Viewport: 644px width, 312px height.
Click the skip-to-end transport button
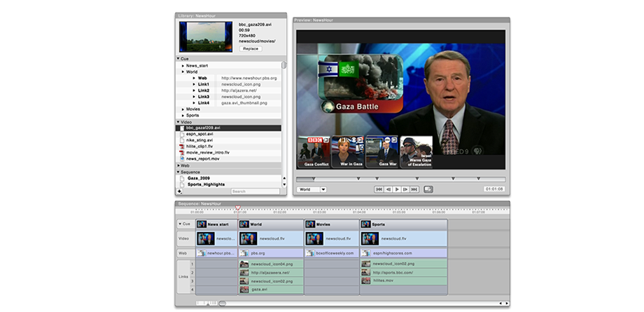(x=414, y=189)
